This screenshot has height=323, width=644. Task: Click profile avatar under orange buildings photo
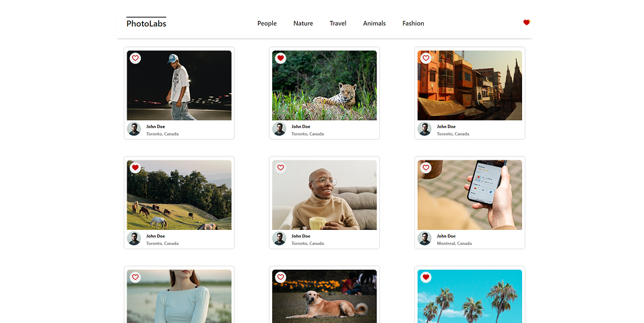pos(424,129)
